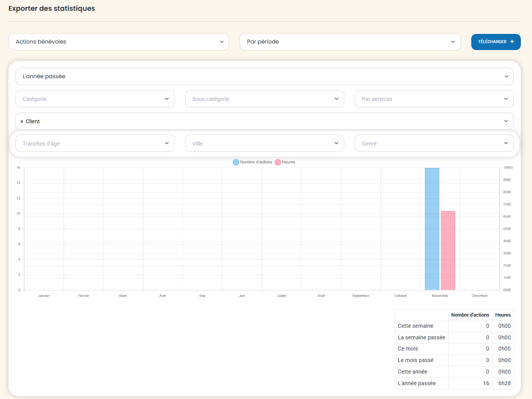Toggle Nombre d'actions legend series
Screen dimensions: 532x399
tap(256, 162)
